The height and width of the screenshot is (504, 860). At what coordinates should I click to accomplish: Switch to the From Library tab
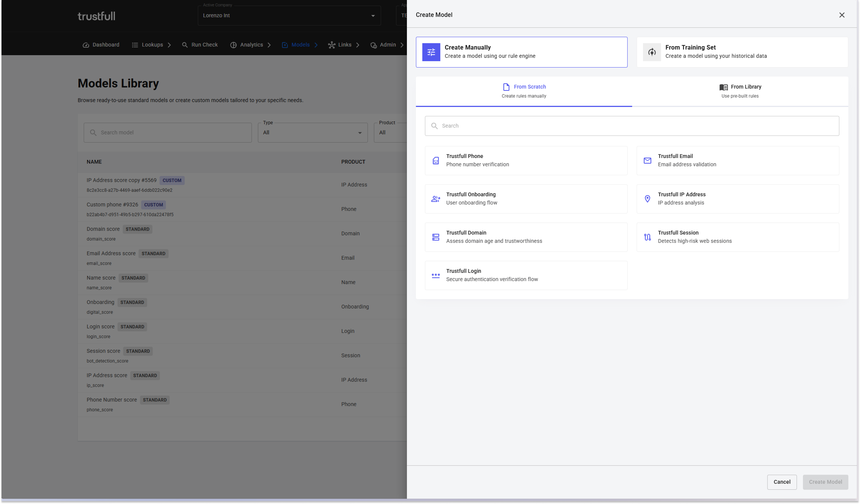(740, 91)
